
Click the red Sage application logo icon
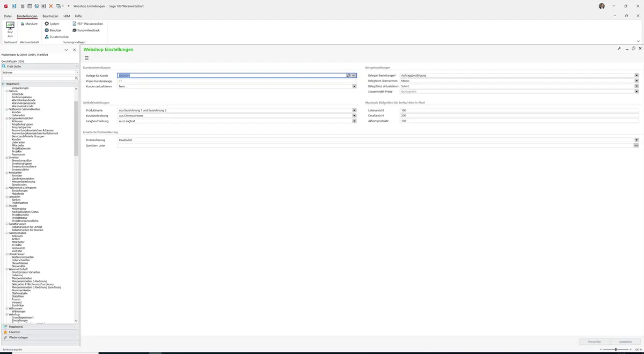click(5, 6)
